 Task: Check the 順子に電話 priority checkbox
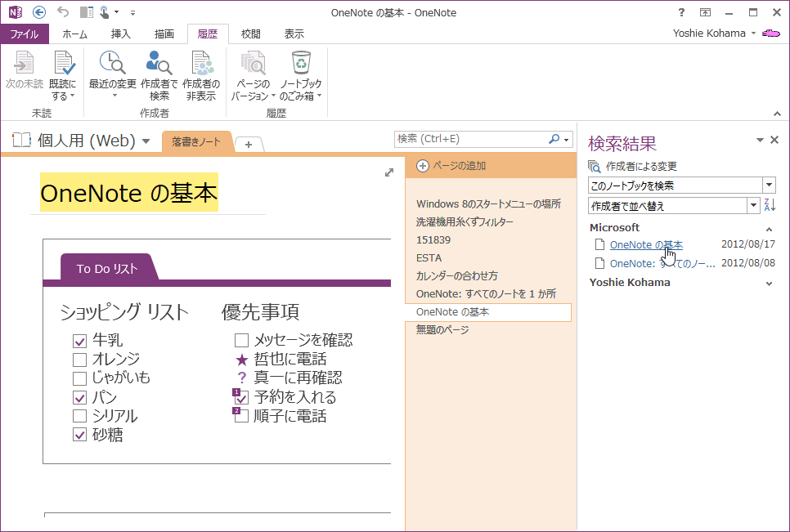[240, 416]
